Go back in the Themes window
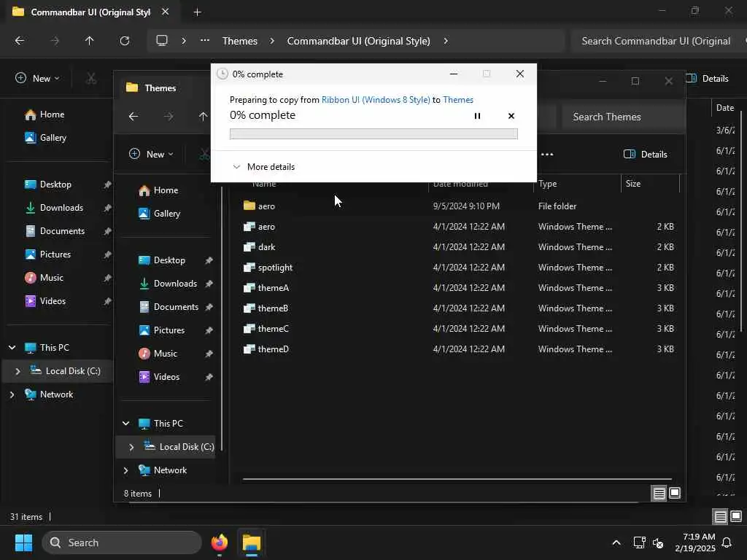This screenshot has width=747, height=560. pos(133,116)
